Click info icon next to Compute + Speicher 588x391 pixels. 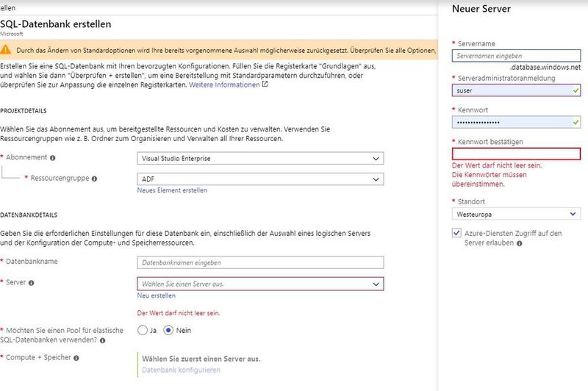pos(76,358)
